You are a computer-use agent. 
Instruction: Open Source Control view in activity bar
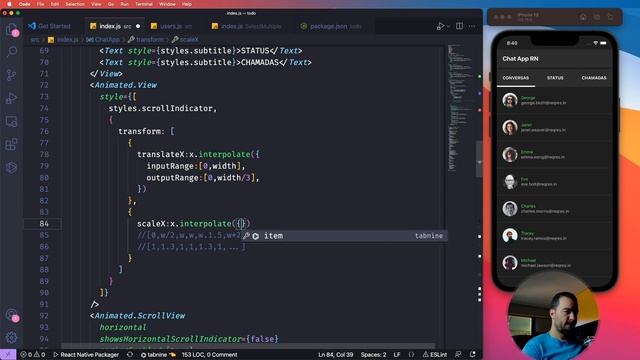[11, 75]
